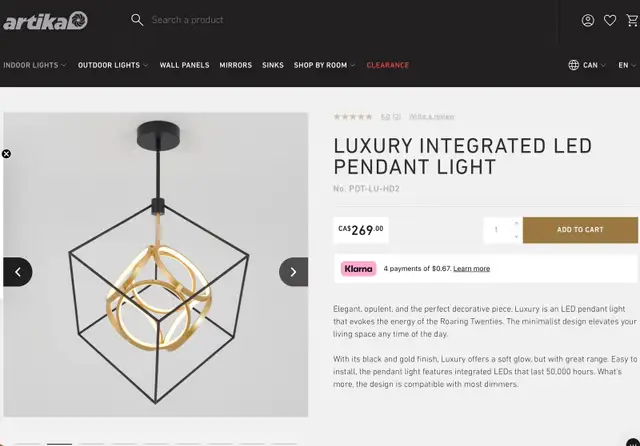The height and width of the screenshot is (446, 640).
Task: Decrease quantity with the down arrow
Action: (516, 237)
